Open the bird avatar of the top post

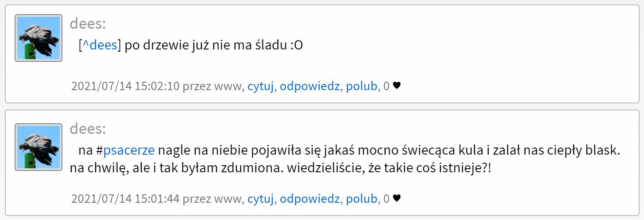(x=38, y=38)
